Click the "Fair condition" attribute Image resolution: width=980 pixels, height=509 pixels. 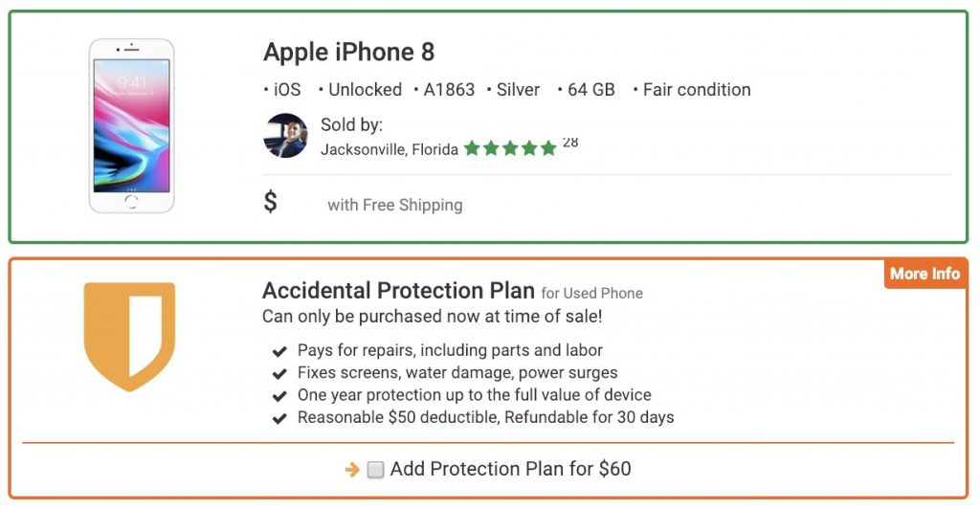697,90
